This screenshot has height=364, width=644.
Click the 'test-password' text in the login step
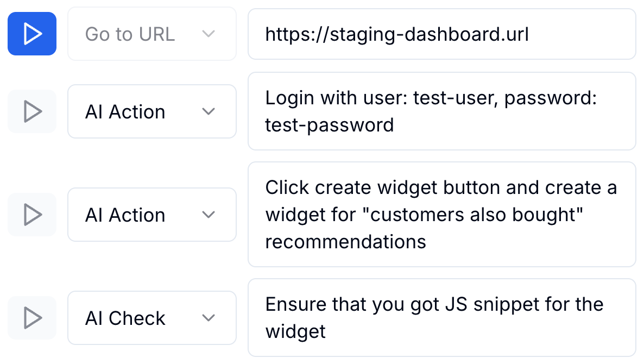(329, 125)
